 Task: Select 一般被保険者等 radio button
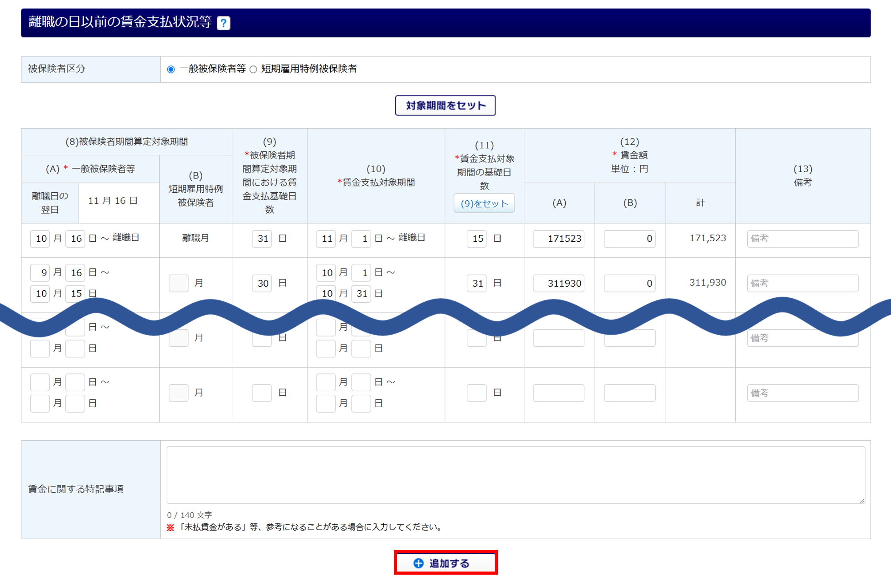tap(171, 69)
